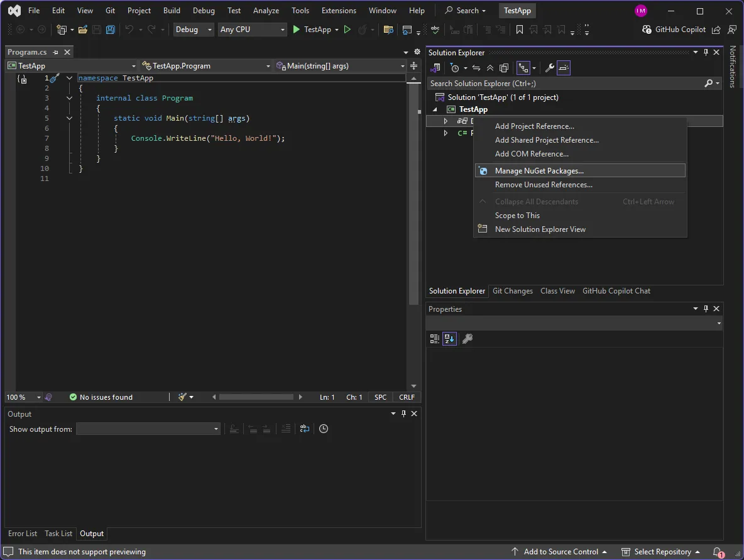The height and width of the screenshot is (560, 744).
Task: Toggle a bookmark on the current line
Action: (519, 29)
